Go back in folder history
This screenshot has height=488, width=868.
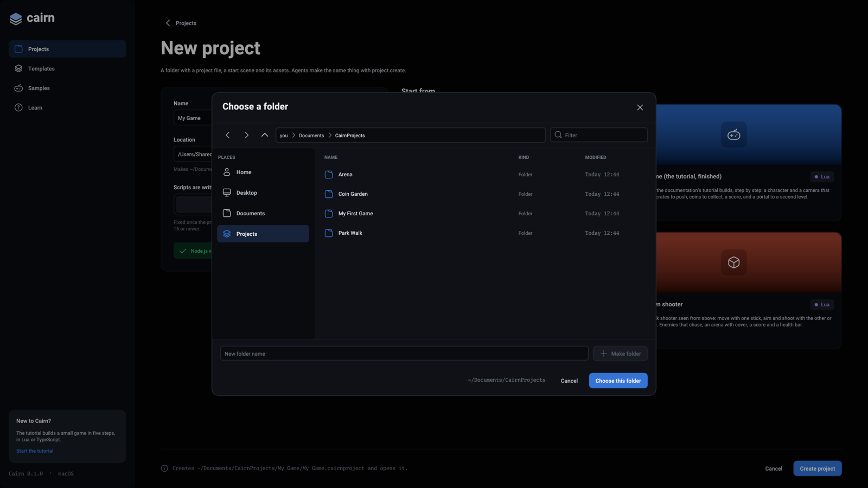[x=228, y=135]
